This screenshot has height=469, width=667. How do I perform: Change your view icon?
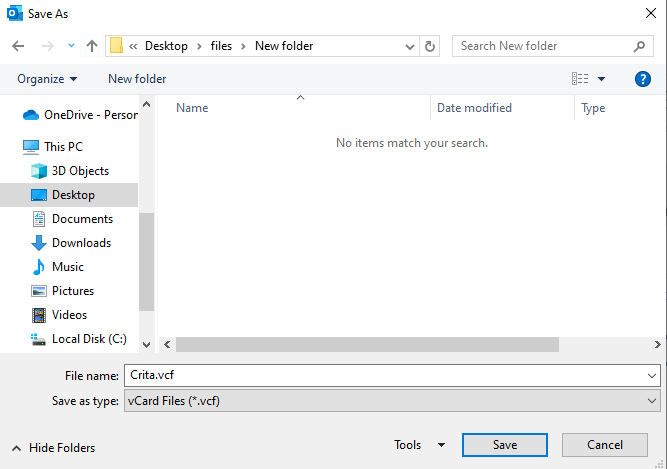click(580, 79)
